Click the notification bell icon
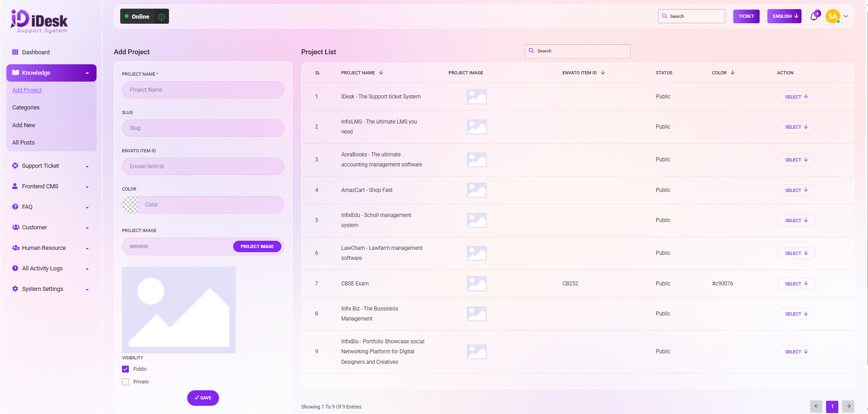 (814, 17)
